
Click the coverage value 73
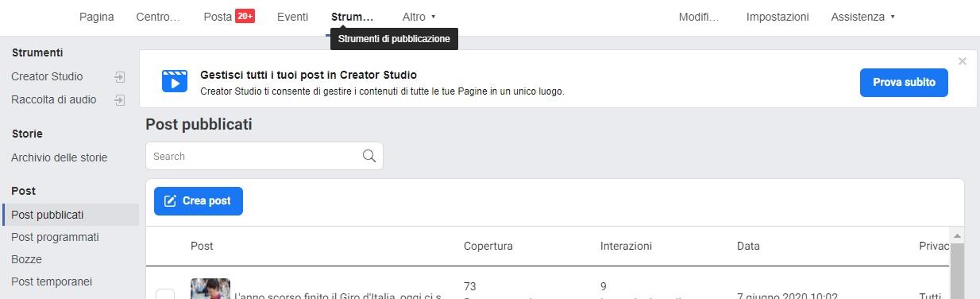(x=470, y=286)
